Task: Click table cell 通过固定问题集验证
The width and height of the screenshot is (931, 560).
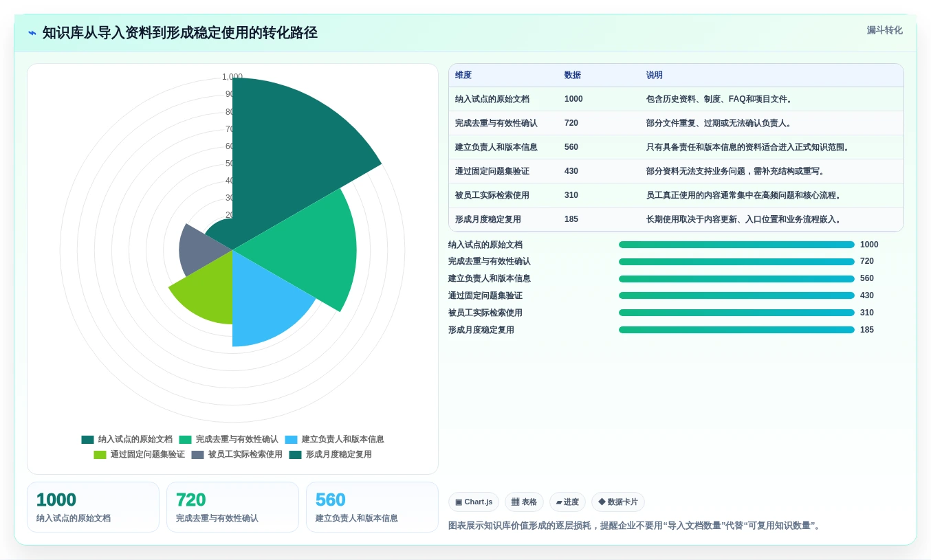Action: (492, 171)
